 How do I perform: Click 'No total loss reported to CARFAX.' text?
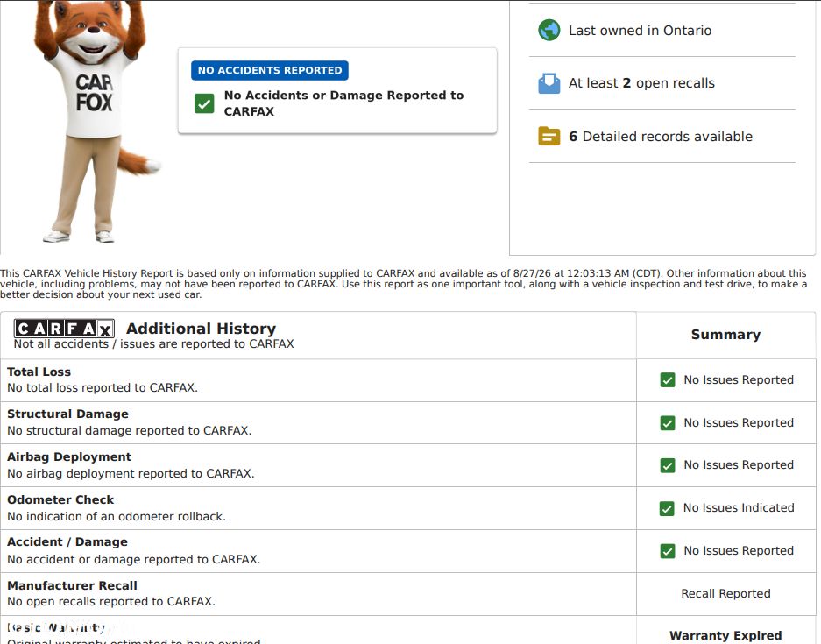pos(103,388)
